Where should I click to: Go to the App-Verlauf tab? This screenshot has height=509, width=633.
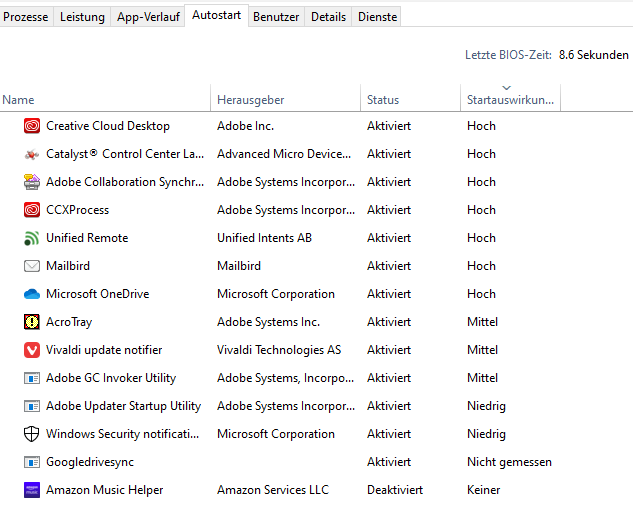click(148, 17)
